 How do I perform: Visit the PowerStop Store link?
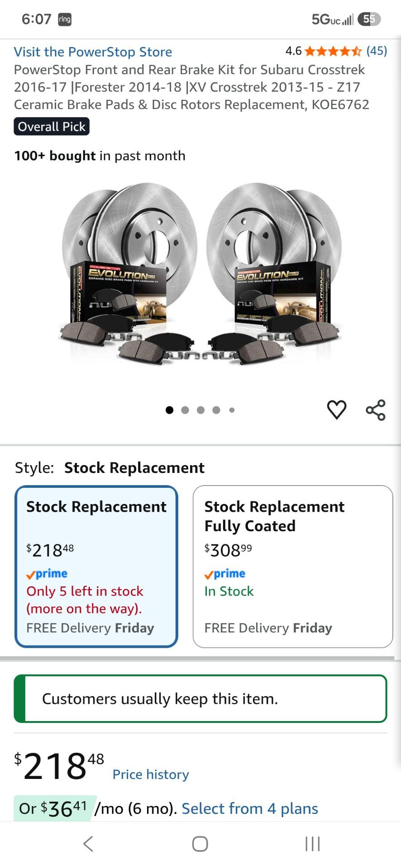tap(93, 52)
